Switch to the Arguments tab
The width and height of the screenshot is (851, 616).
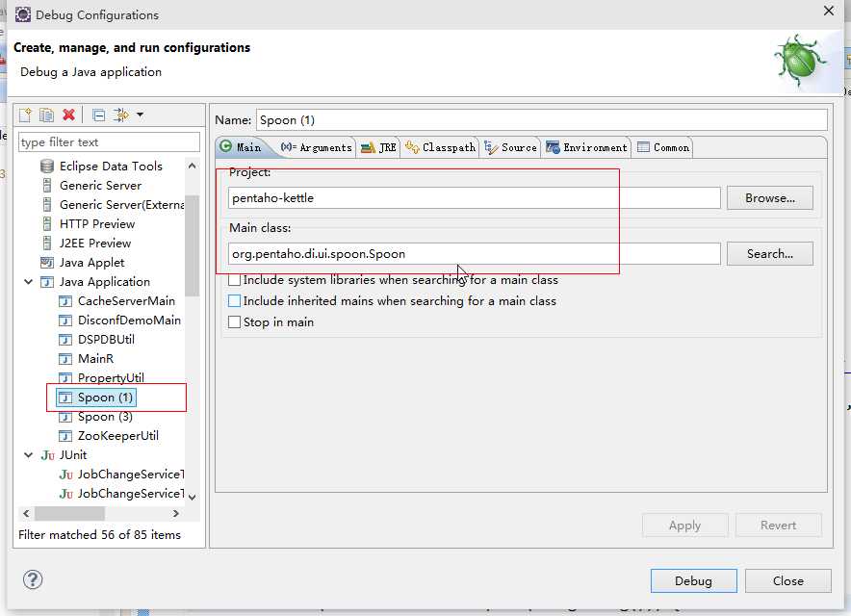pyautogui.click(x=317, y=147)
